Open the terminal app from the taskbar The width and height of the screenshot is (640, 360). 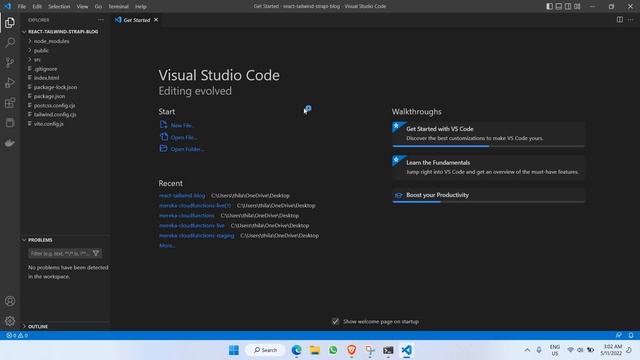click(388, 350)
